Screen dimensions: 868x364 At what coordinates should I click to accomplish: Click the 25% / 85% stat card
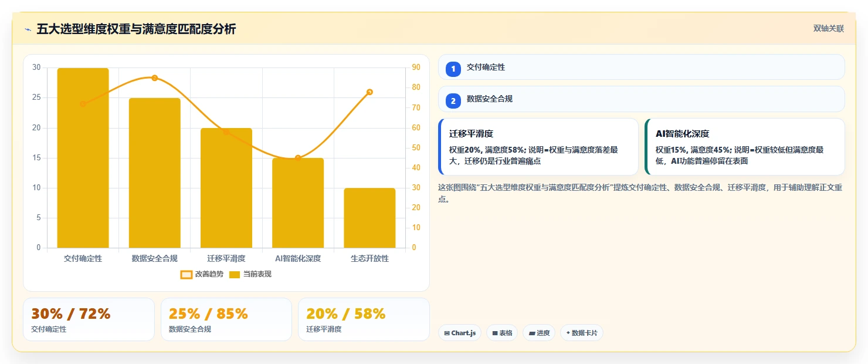click(226, 319)
